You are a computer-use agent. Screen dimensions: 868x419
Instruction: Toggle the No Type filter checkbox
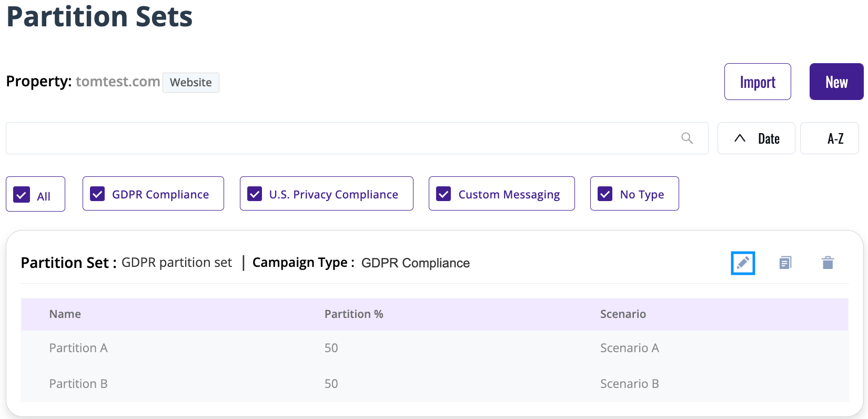coord(605,194)
